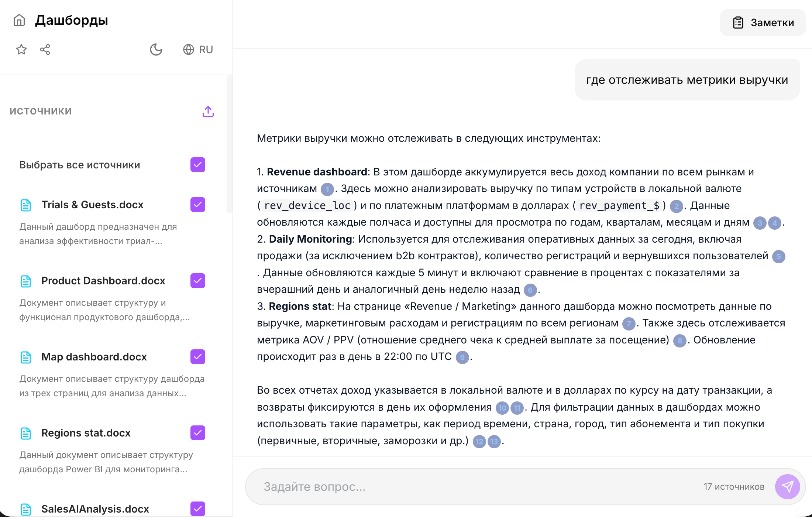Star this dashboard as favorite
The image size is (812, 517).
[21, 49]
